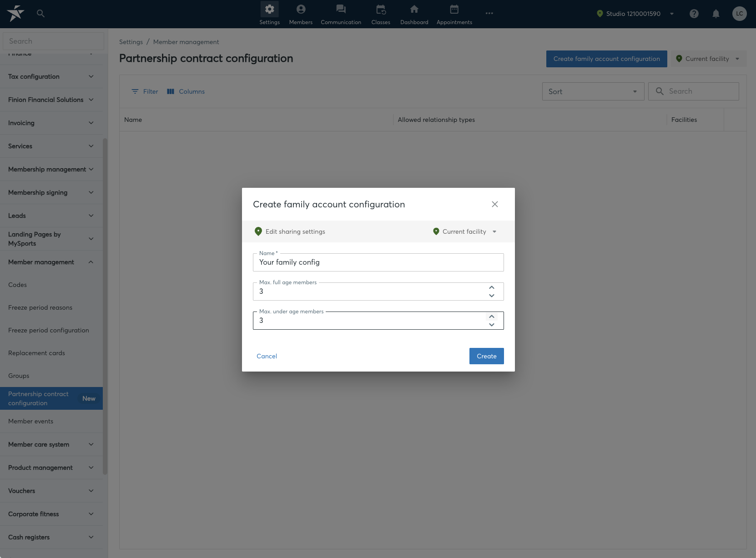Viewport: 756px width, 558px height.
Task: Click the table Search field
Action: tap(694, 91)
